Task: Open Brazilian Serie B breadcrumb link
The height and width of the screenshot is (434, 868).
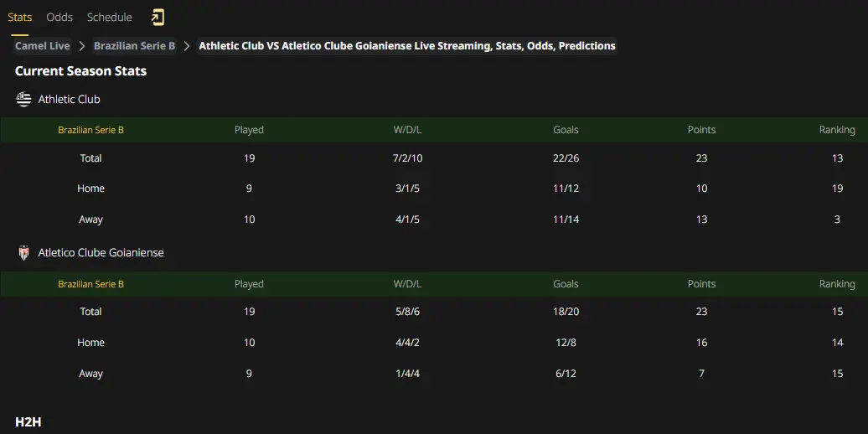Action: tap(135, 46)
